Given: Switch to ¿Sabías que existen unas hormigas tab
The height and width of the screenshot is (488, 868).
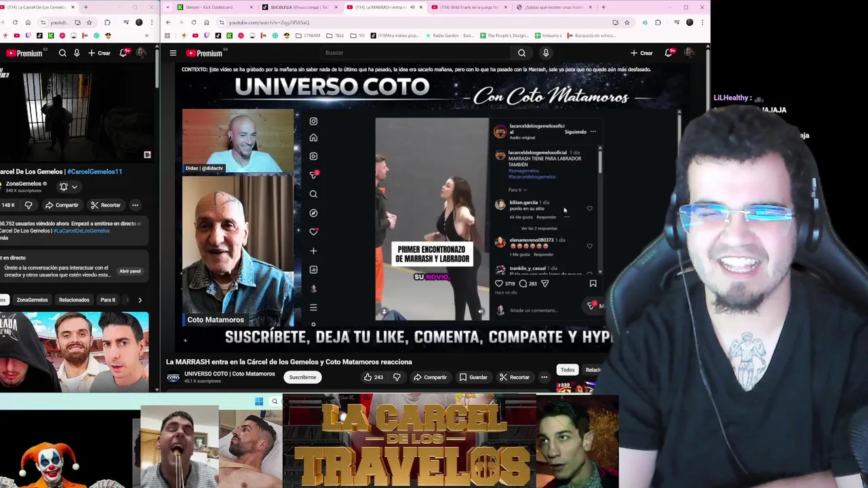Looking at the screenshot, I should coord(553,7).
